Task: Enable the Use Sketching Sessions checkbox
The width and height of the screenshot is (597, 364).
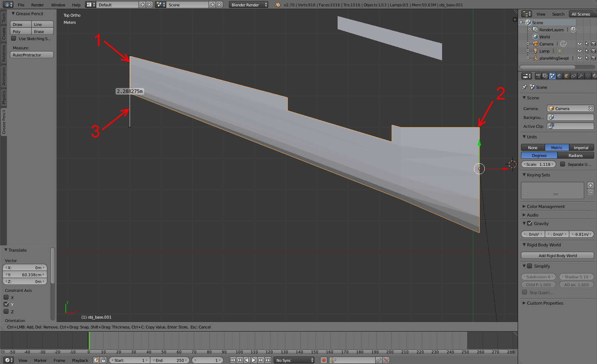Action: point(14,39)
